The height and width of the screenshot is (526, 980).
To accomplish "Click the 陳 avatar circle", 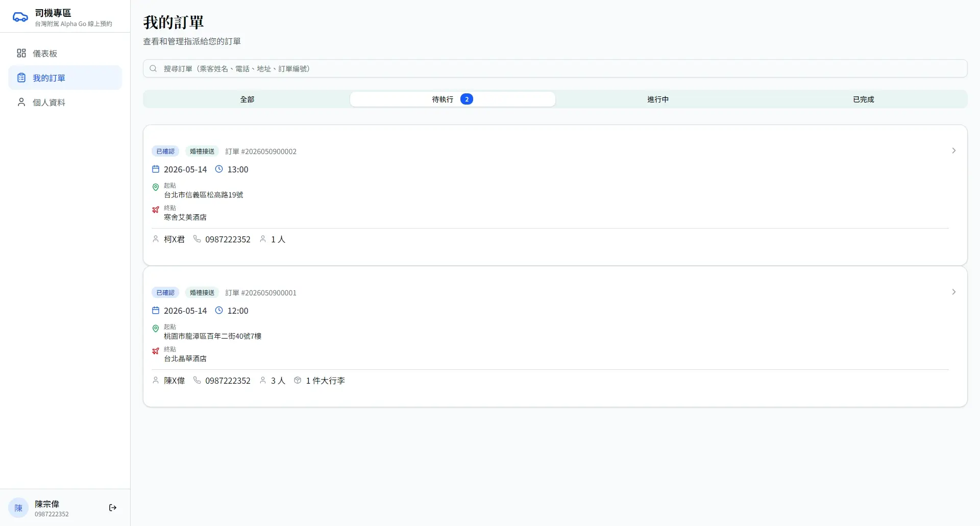I will 18,508.
